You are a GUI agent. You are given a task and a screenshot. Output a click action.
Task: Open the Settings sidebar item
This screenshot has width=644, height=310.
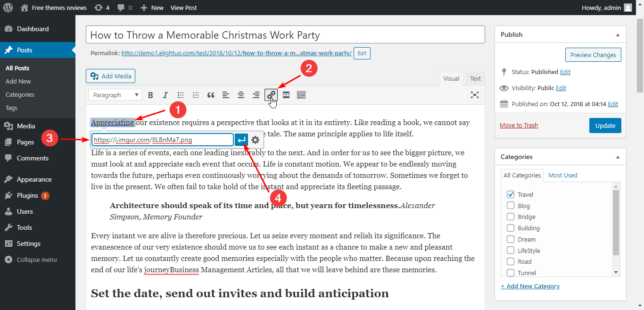38,243
